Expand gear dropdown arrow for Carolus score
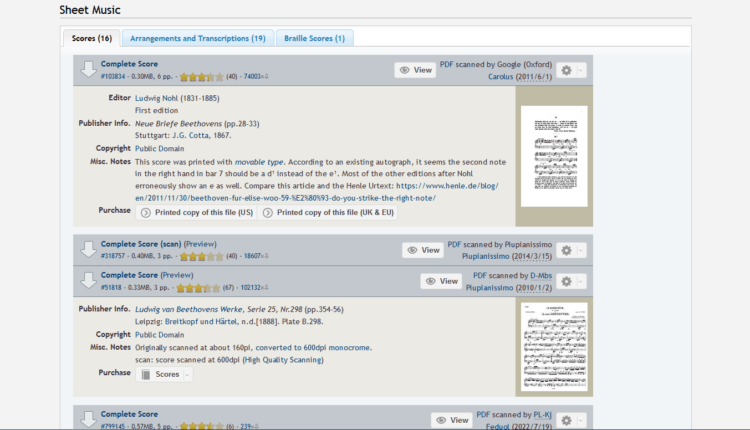The width and height of the screenshot is (750, 430). (x=581, y=70)
